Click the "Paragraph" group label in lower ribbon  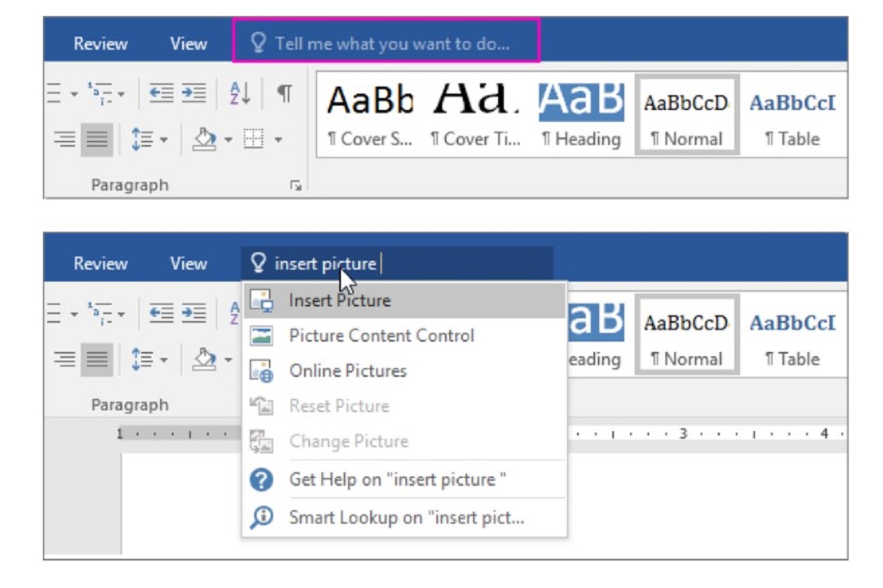point(130,405)
